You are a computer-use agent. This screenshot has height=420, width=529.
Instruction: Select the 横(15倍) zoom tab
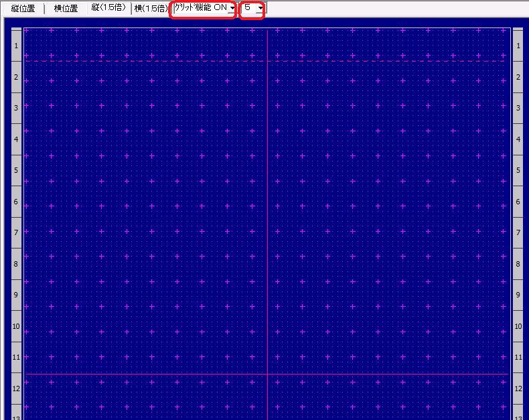tap(151, 9)
